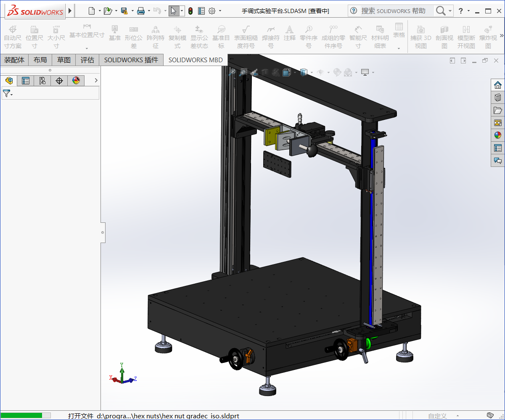Click the 剖面视图 ribbon button
The width and height of the screenshot is (505, 420).
[444, 37]
